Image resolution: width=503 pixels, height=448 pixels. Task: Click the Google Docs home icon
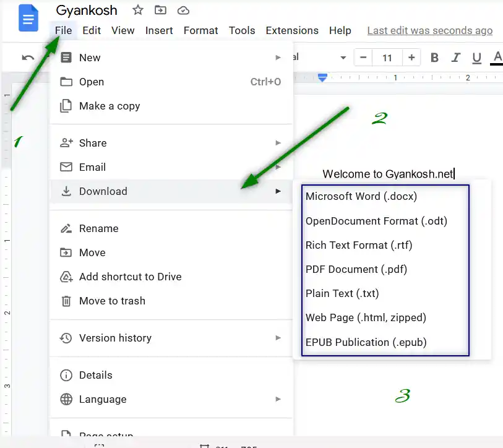point(28,18)
